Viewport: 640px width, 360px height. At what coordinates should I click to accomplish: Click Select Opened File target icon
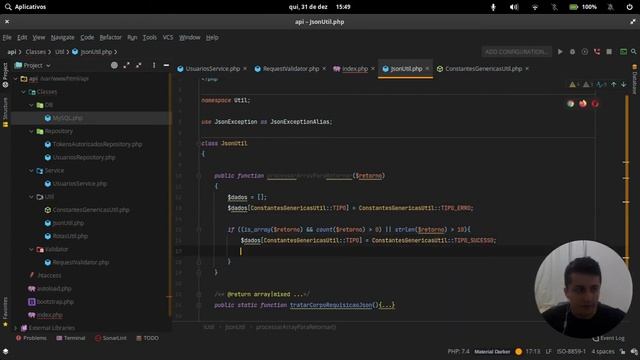click(114, 65)
